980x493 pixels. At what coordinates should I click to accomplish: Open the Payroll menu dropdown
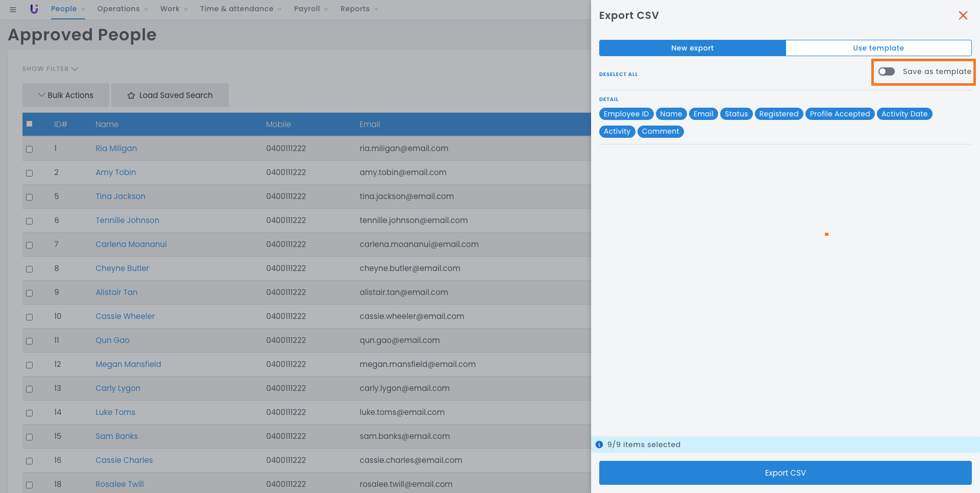tap(310, 9)
